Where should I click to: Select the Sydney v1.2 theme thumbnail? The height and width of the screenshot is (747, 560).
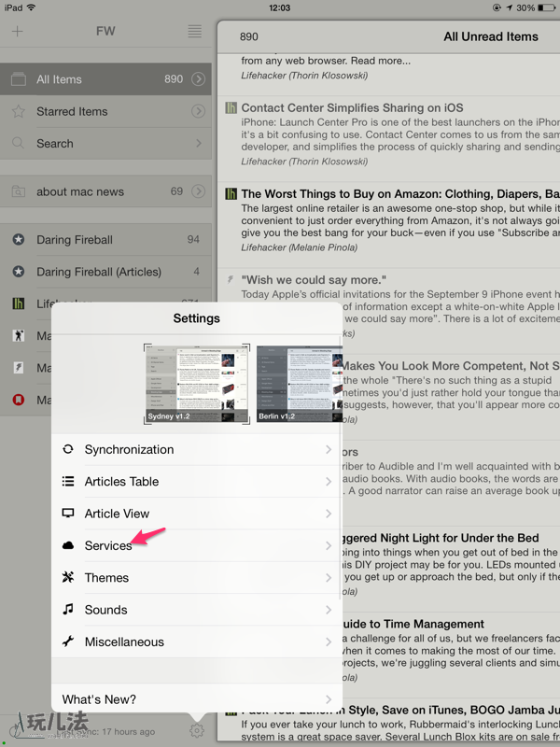[x=197, y=384]
